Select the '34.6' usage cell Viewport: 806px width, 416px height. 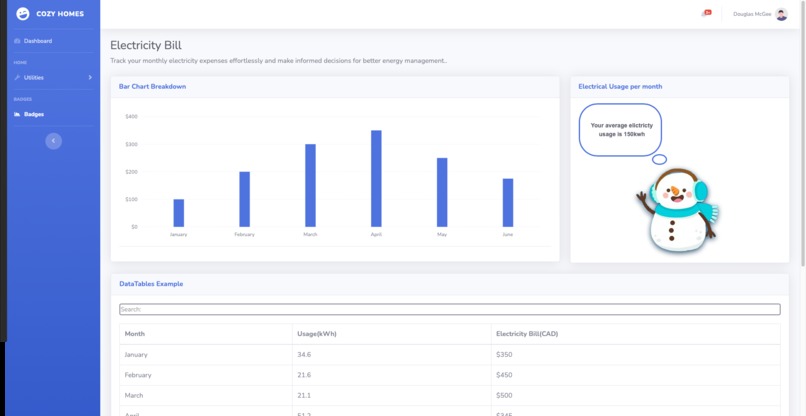392,355
